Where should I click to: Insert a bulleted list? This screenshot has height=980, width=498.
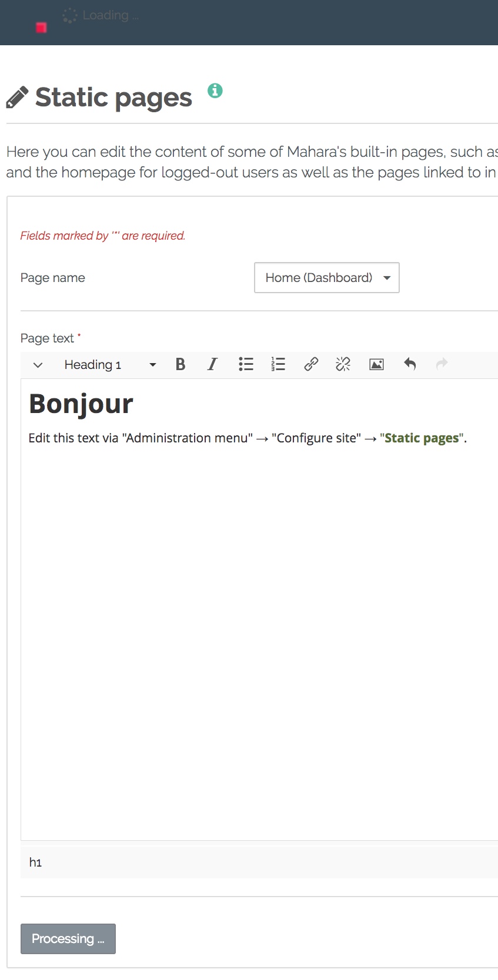246,364
